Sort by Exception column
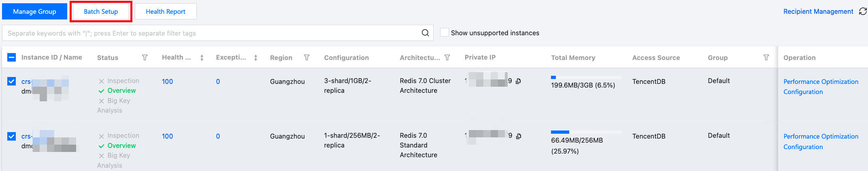The height and width of the screenshot is (171, 868). click(256, 58)
